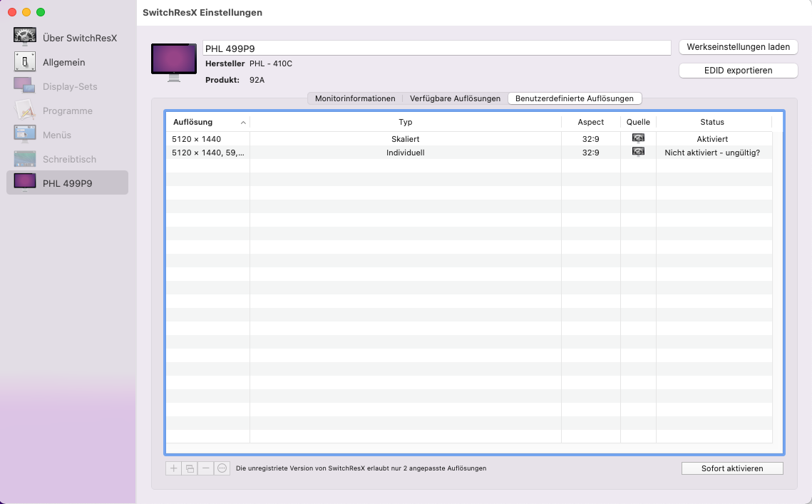Switch to Monitorinformationen tab
This screenshot has width=812, height=504.
click(x=355, y=98)
